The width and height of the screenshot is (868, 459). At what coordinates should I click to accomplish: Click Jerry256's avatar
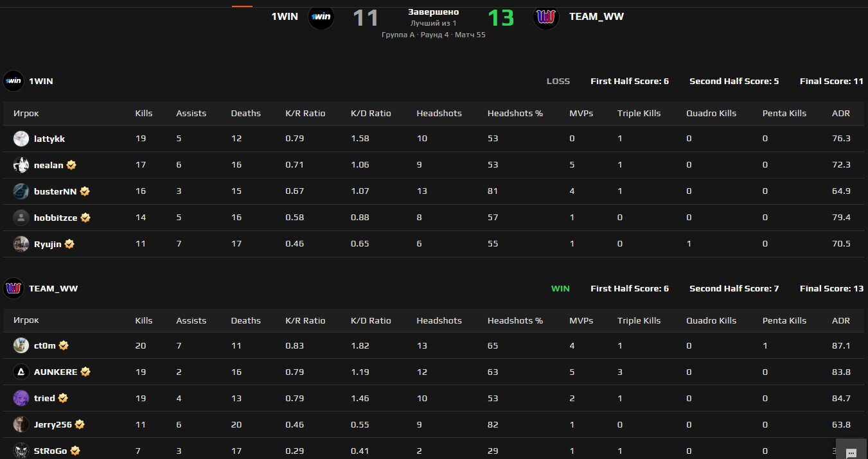[x=21, y=424]
